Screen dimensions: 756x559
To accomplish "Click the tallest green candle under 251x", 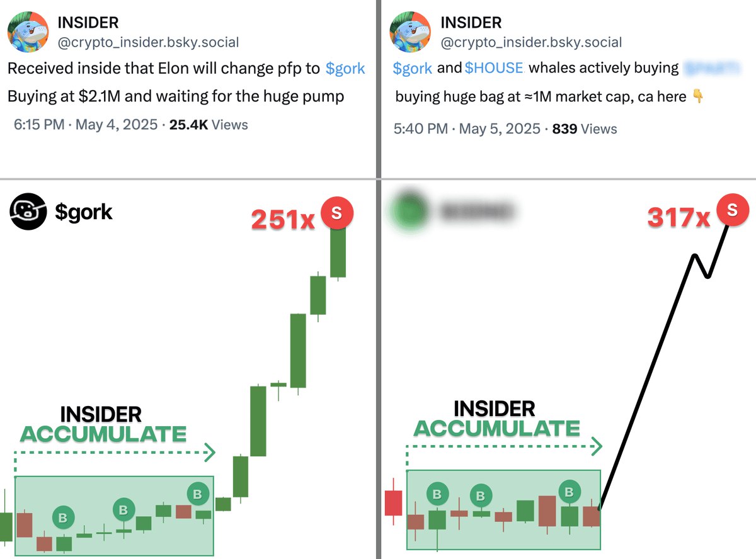I will point(298,351).
